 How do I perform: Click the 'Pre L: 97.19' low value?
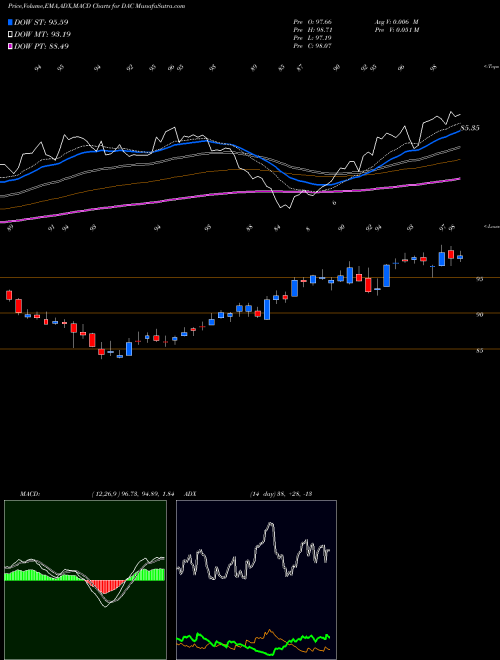[313, 38]
